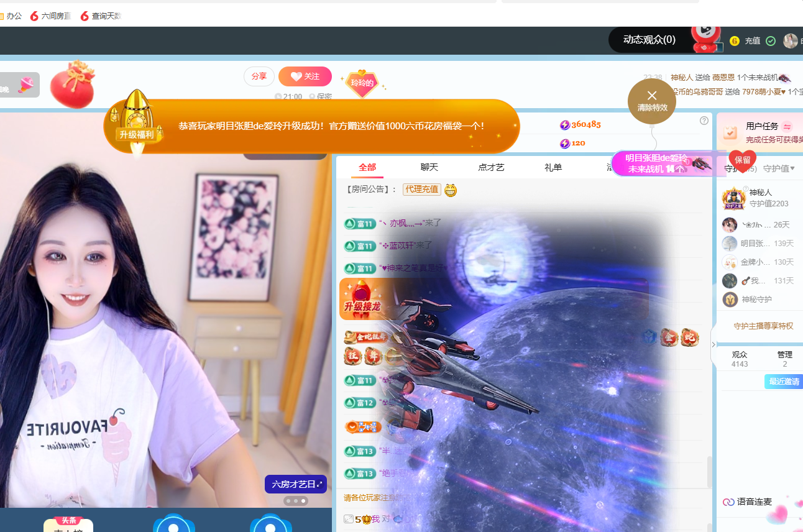Click the username 蓝苡轩 in chat
The image size is (803, 532).
click(403, 245)
